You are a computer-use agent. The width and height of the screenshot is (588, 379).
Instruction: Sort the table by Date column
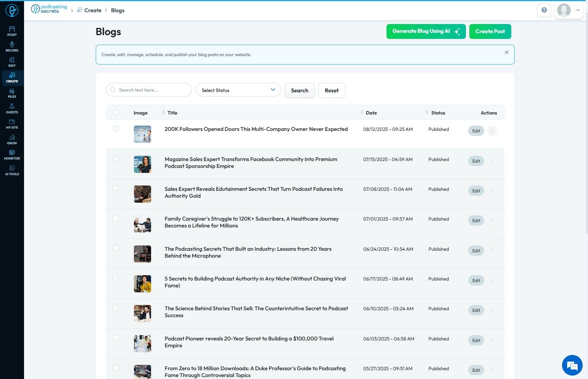click(x=371, y=113)
